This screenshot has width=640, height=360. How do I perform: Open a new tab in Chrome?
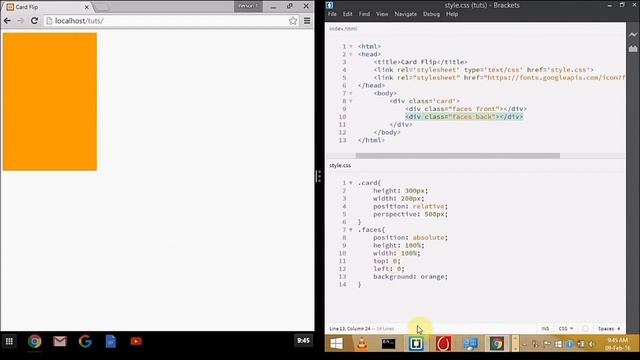click(102, 7)
